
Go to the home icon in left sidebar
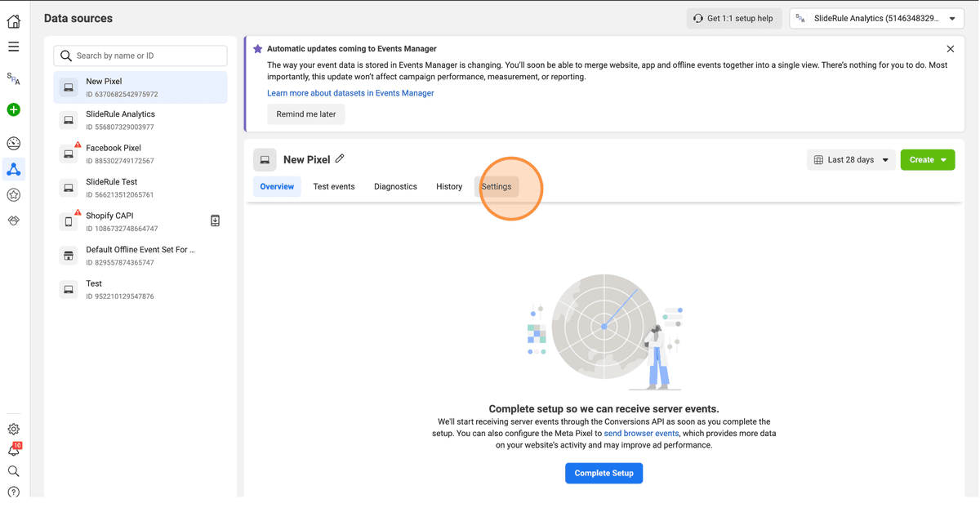[x=14, y=20]
